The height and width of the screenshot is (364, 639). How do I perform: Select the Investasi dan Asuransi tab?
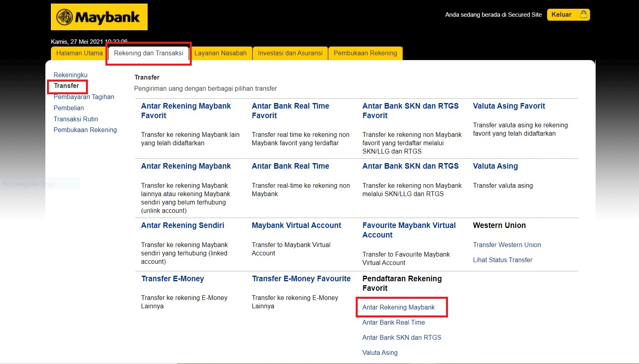290,53
